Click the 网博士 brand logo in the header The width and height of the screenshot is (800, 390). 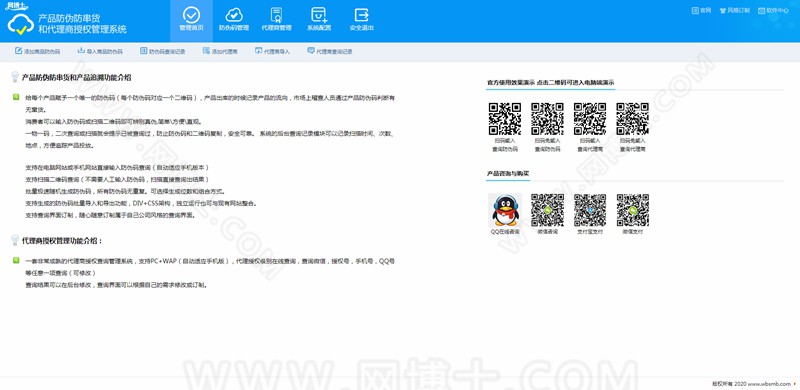[17, 6]
